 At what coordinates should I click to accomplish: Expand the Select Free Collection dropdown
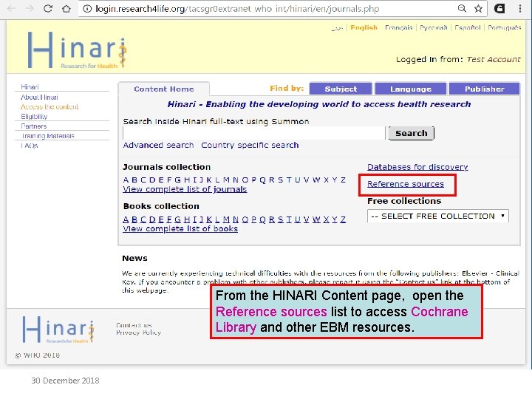438,216
